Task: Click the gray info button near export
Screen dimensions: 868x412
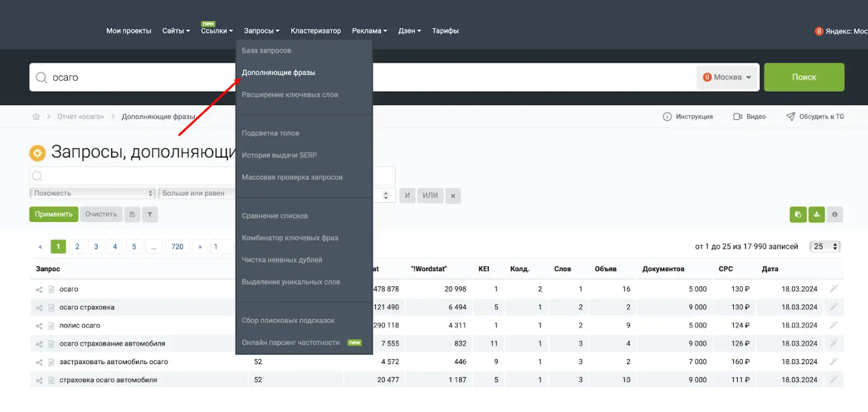Action: point(834,215)
